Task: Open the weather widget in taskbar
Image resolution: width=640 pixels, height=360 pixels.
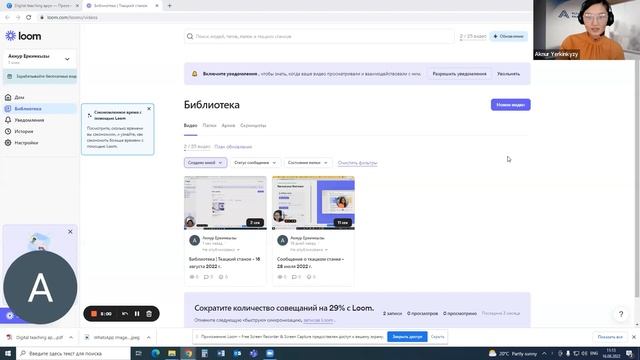Action: coord(513,353)
